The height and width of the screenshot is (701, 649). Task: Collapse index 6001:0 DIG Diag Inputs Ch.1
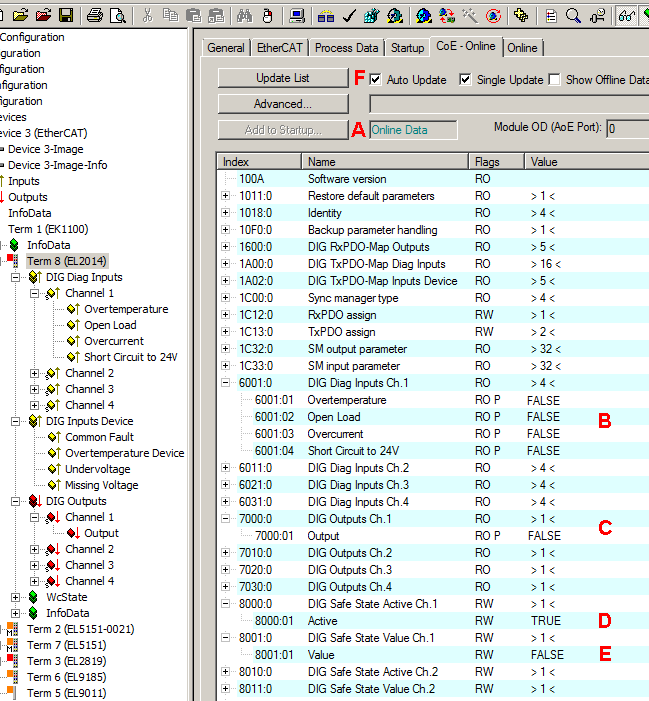[226, 383]
